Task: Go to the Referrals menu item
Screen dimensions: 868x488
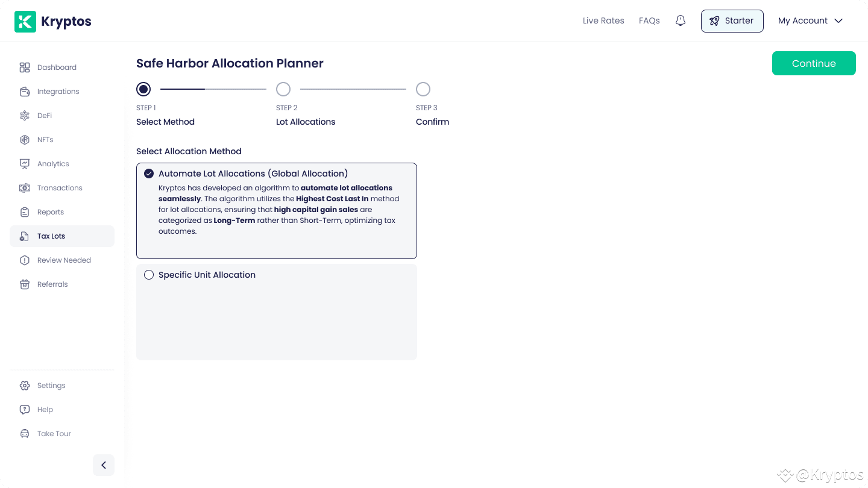Action: click(x=52, y=284)
